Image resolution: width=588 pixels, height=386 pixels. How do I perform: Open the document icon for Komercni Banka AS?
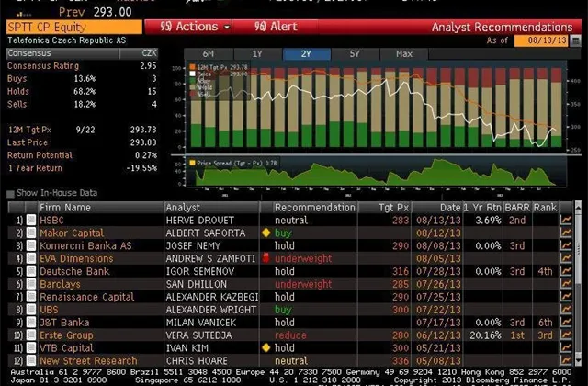(31, 245)
